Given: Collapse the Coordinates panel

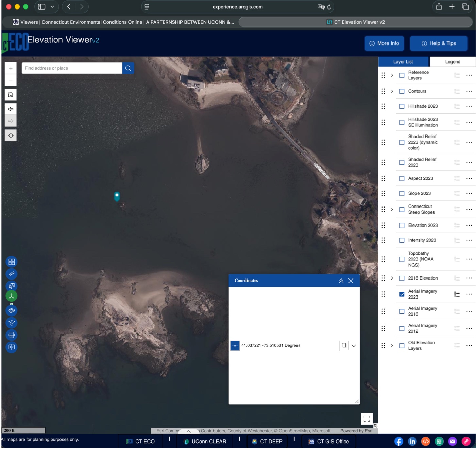Looking at the screenshot, I should pyautogui.click(x=341, y=281).
